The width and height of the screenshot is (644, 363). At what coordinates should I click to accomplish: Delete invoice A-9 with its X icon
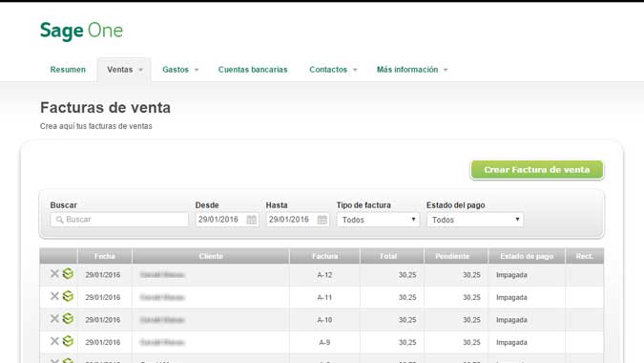click(x=54, y=341)
